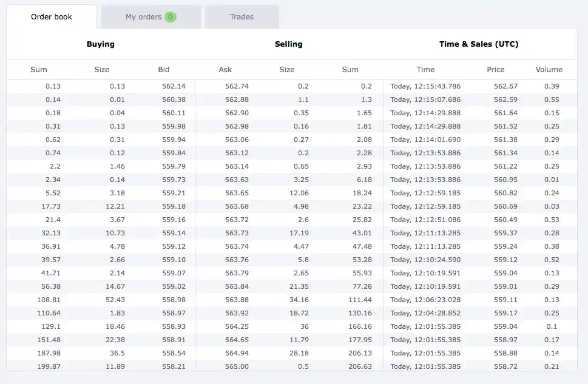588x384 pixels.
Task: Click the Buying section heading
Action: click(x=101, y=44)
